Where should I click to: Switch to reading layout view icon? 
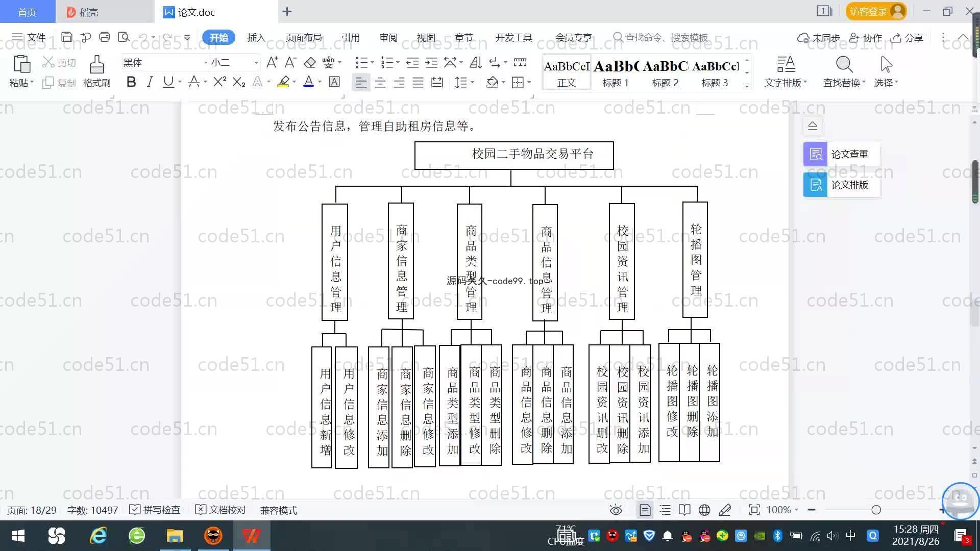click(684, 510)
